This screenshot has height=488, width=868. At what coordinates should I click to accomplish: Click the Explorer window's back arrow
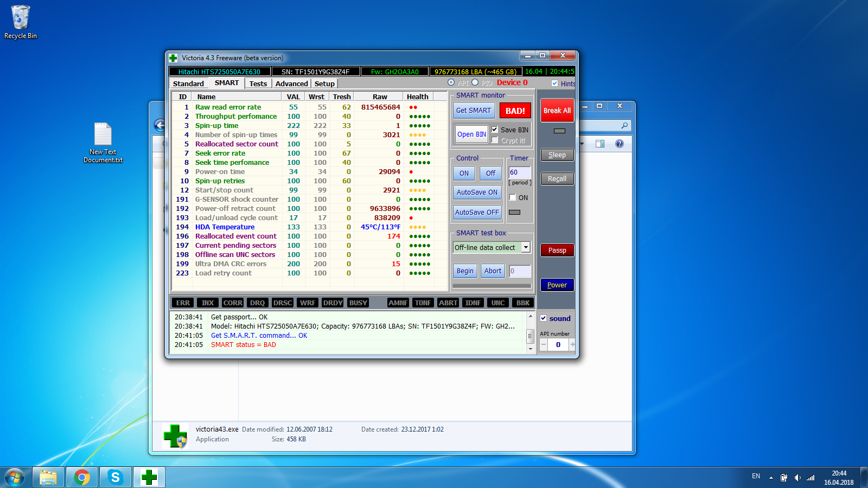tap(159, 126)
